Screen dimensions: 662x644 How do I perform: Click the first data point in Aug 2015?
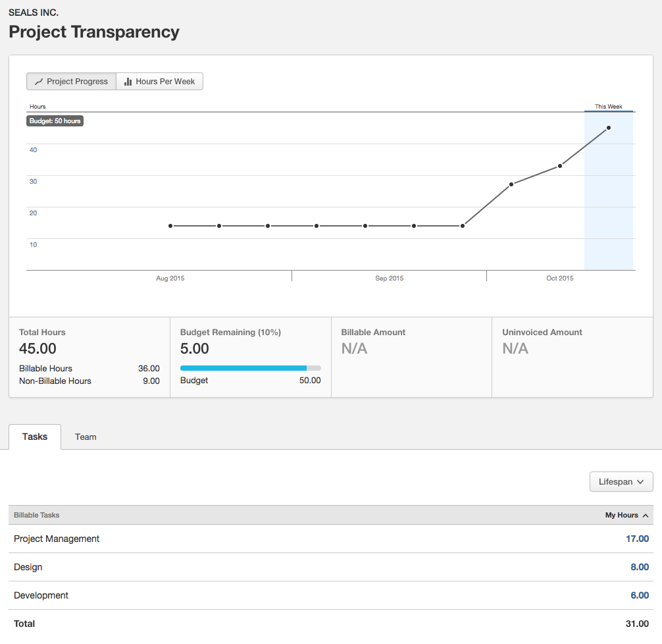[x=170, y=226]
